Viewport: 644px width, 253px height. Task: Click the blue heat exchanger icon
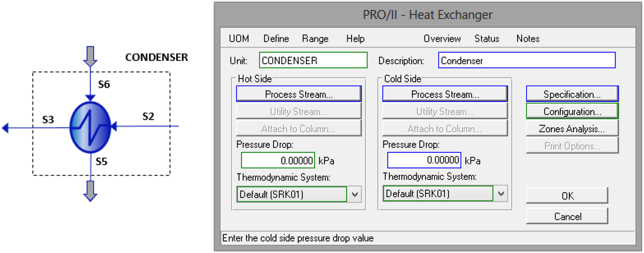(91, 127)
